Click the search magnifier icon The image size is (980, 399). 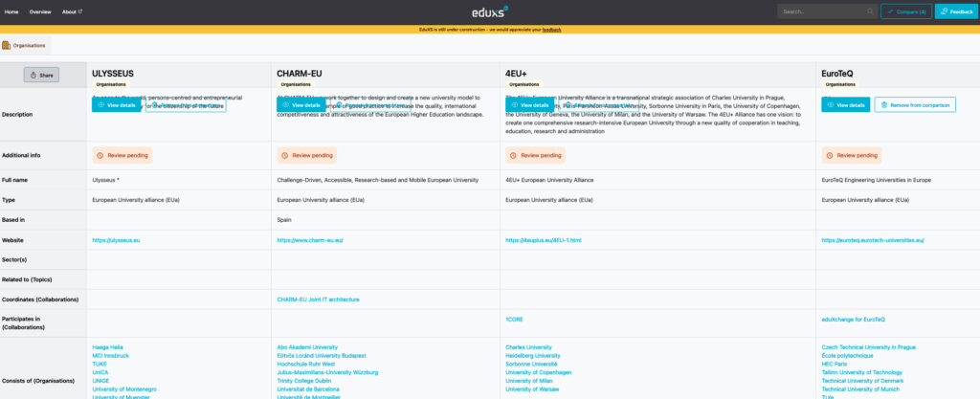pos(871,11)
